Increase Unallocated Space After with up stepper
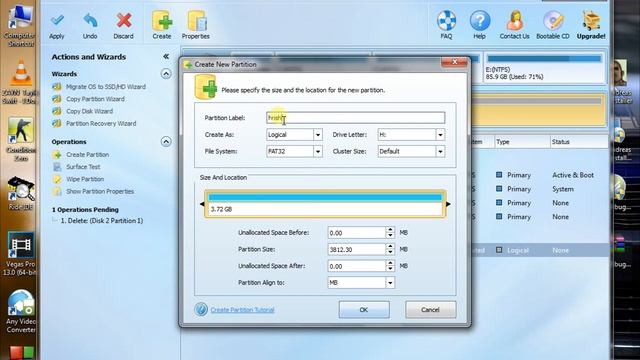 (x=390, y=263)
